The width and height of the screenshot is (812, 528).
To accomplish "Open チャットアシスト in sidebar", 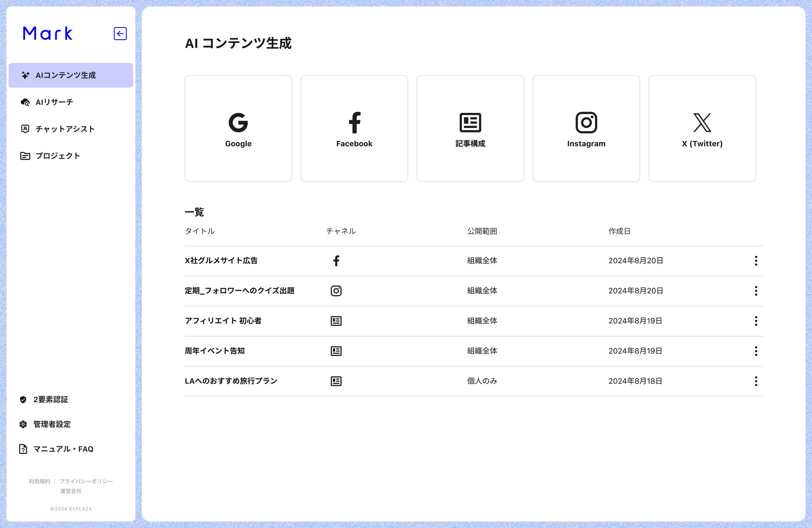I will pyautogui.click(x=65, y=129).
